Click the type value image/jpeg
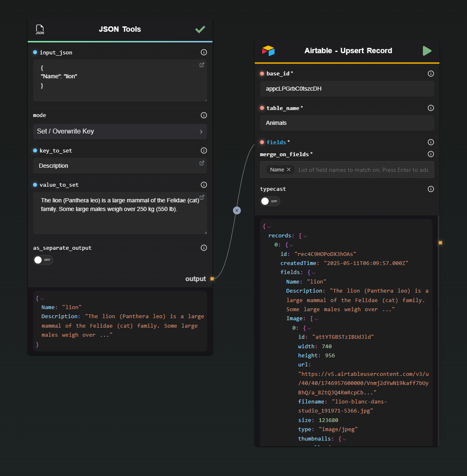The width and height of the screenshot is (467, 476). [338, 429]
